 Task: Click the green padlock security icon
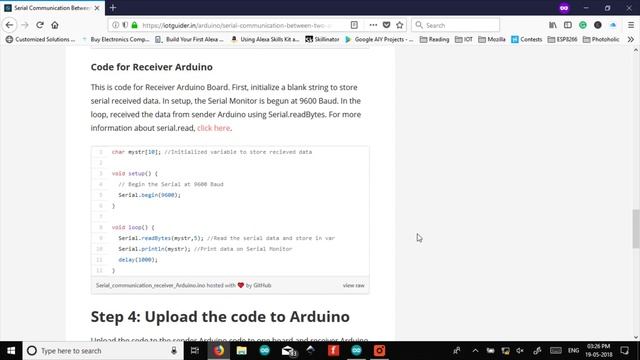(135, 25)
